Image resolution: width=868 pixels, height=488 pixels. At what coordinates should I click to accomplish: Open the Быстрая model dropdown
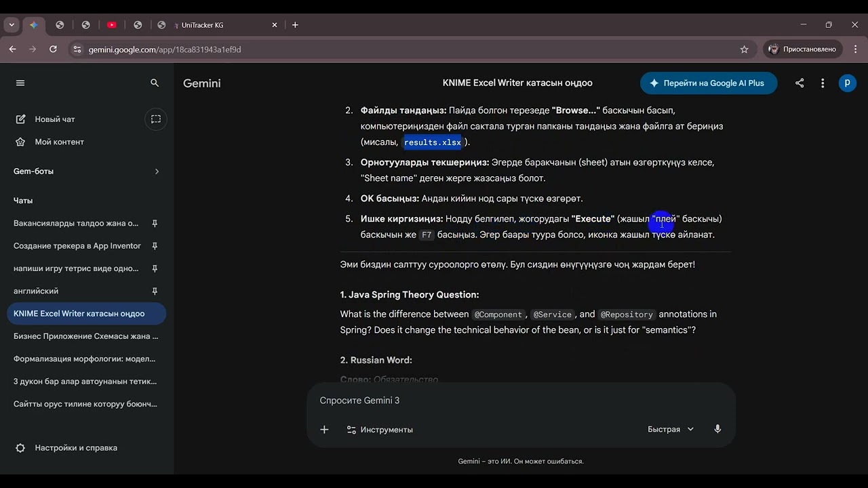671,430
